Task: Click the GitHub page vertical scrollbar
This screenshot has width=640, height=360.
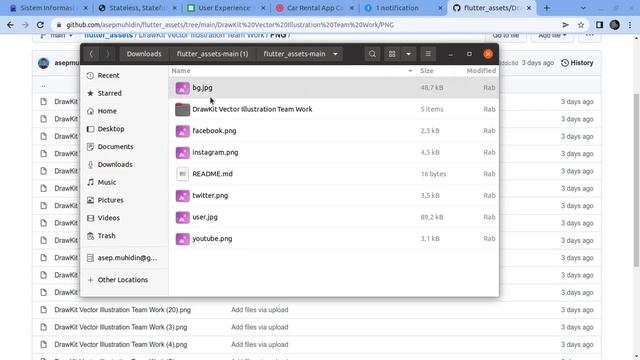Action: [x=636, y=180]
